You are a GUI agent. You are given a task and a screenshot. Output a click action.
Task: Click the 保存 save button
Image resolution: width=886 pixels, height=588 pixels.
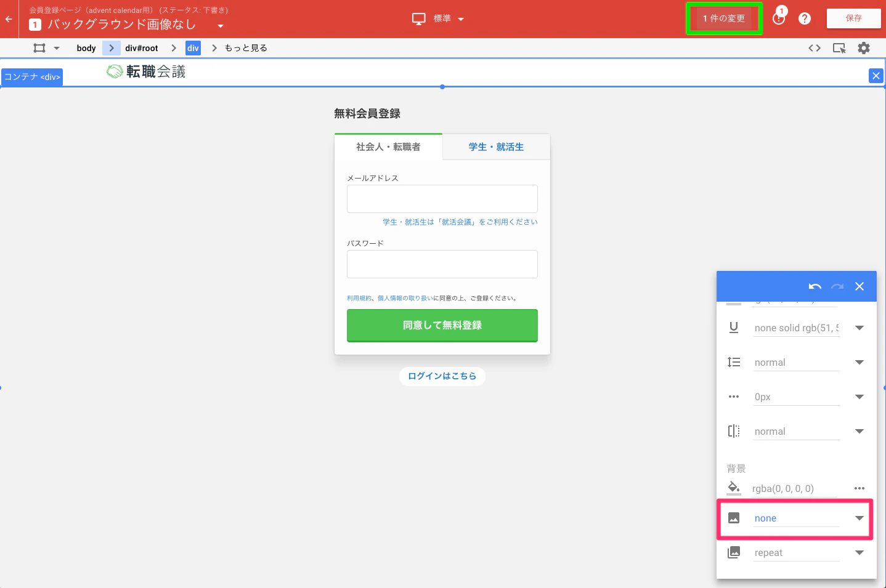[854, 18]
